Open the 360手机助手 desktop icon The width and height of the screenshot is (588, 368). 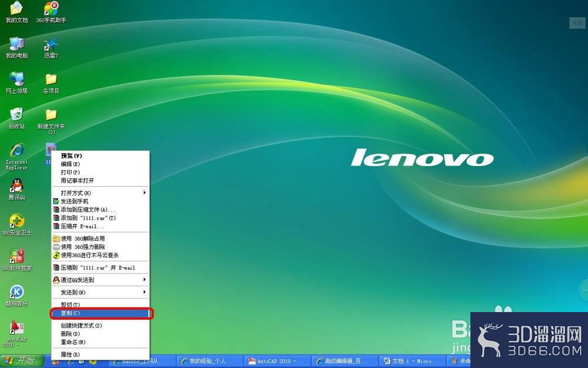tap(51, 12)
